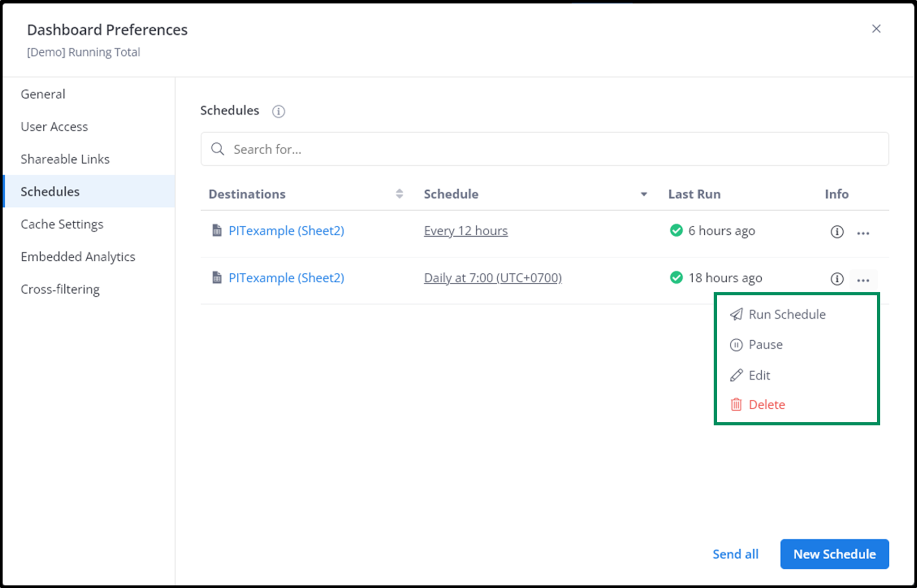
Task: Open the Every 12 hours schedule link
Action: click(x=465, y=230)
